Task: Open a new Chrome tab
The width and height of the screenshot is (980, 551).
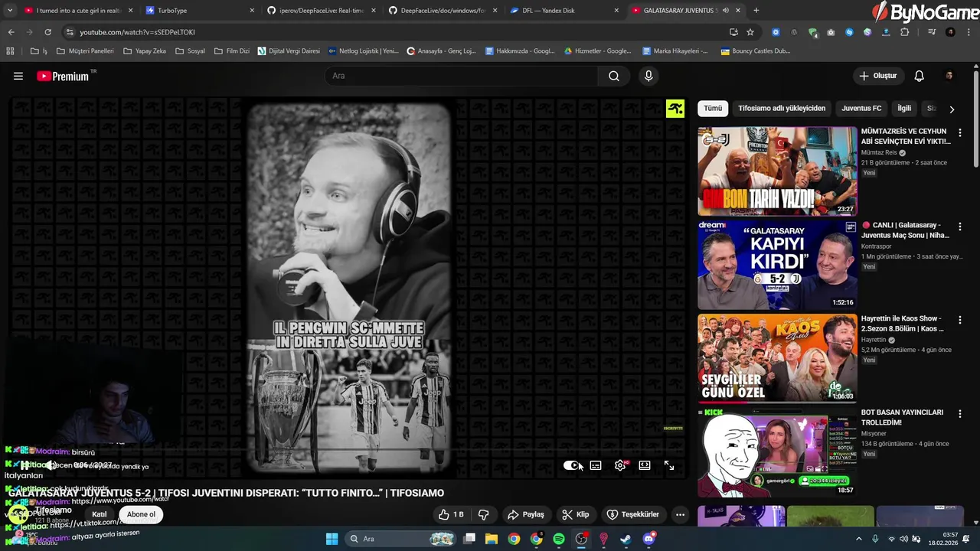Action: pyautogui.click(x=756, y=11)
